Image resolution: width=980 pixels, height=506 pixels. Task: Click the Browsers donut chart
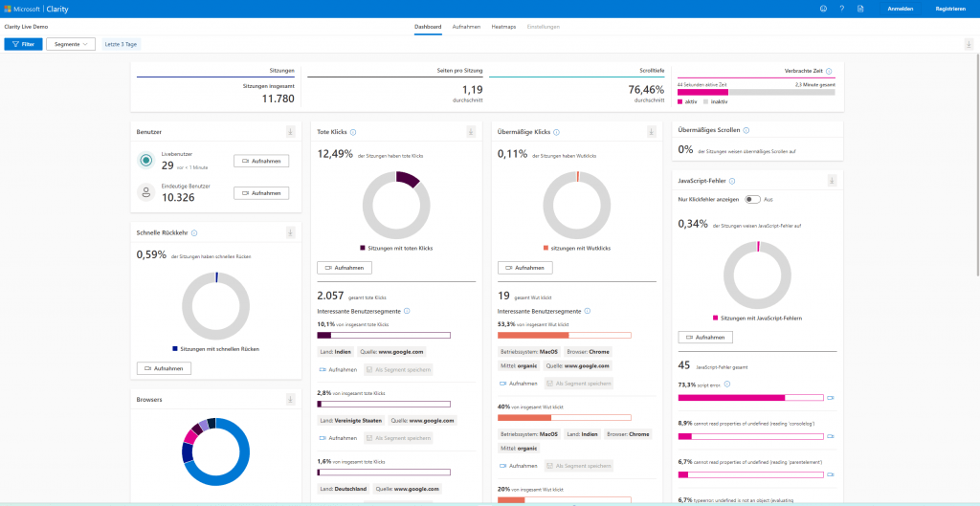point(215,451)
